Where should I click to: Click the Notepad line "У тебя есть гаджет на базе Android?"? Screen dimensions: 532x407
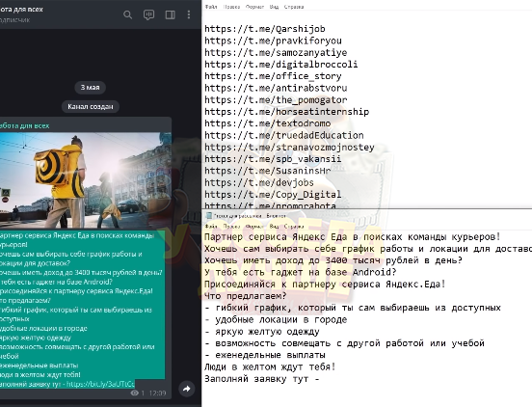pyautogui.click(x=301, y=273)
